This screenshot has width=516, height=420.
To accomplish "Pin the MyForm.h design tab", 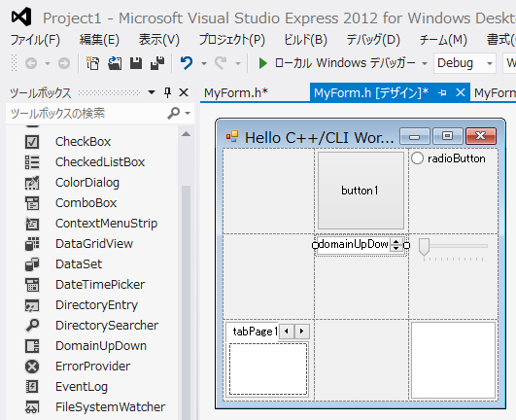I will pyautogui.click(x=442, y=92).
